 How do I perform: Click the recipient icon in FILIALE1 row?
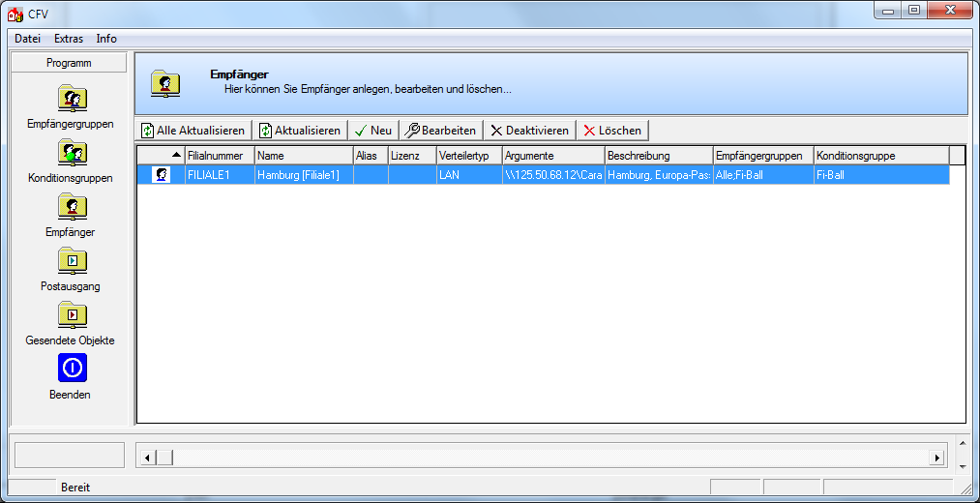[x=162, y=175]
